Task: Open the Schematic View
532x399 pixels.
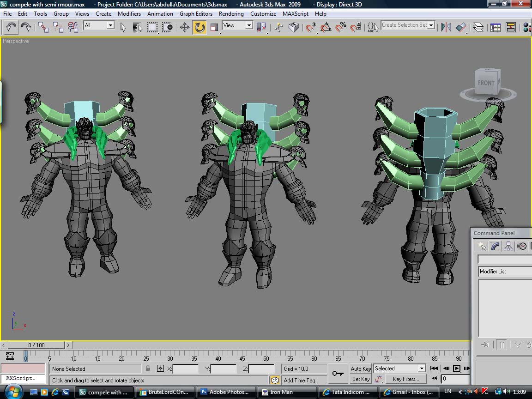Action: click(x=511, y=27)
